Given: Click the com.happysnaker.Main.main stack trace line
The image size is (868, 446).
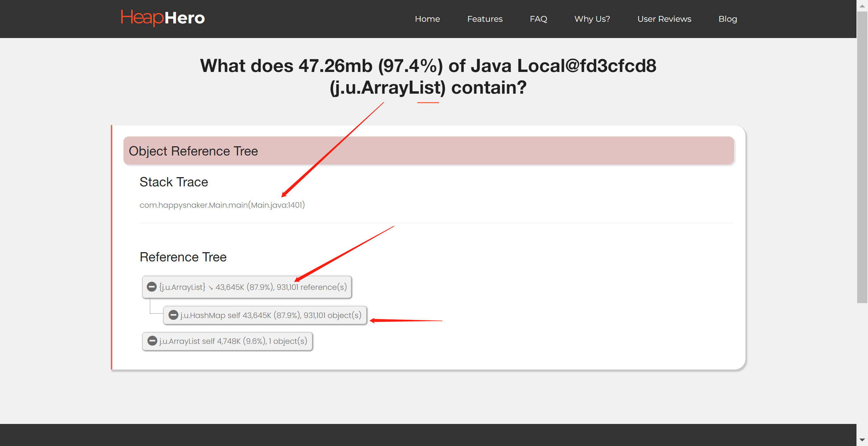Looking at the screenshot, I should point(222,205).
